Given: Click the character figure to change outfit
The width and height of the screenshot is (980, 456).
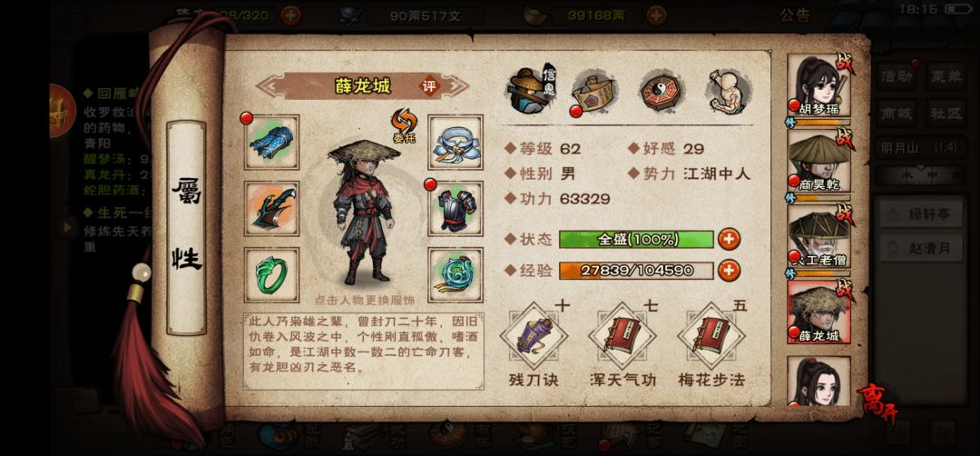Looking at the screenshot, I should click(x=364, y=213).
